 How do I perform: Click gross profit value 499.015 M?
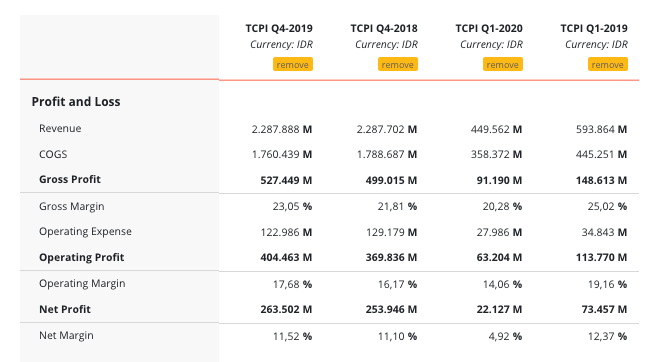pyautogui.click(x=391, y=180)
